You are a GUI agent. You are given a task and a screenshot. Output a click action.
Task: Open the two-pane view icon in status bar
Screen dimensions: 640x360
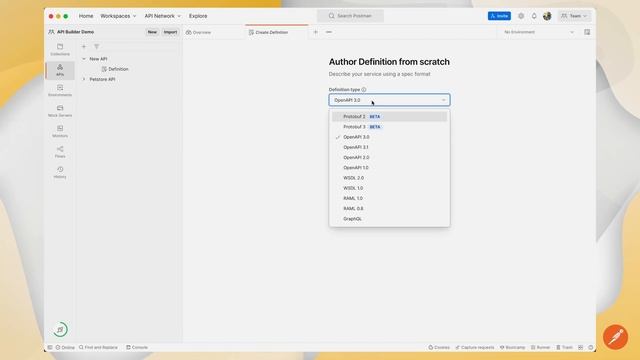point(580,347)
